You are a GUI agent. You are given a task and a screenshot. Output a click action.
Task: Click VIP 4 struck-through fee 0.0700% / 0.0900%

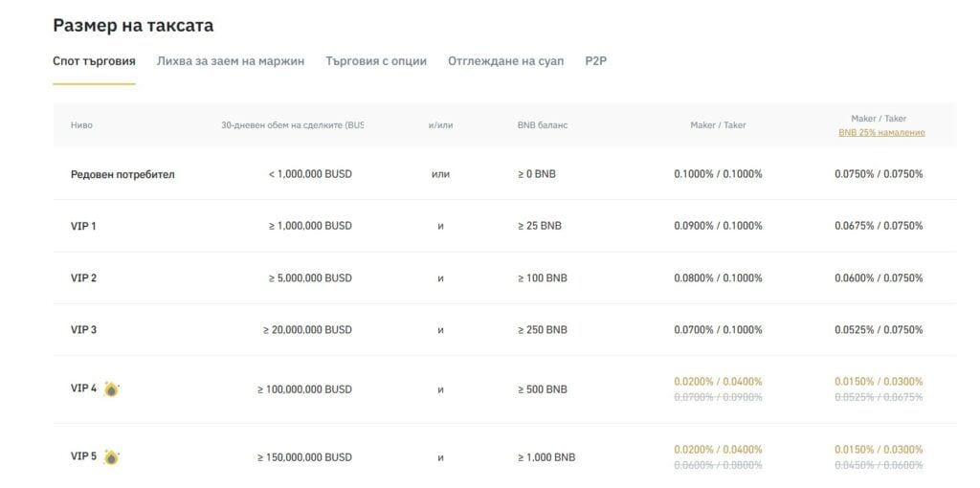pos(718,397)
